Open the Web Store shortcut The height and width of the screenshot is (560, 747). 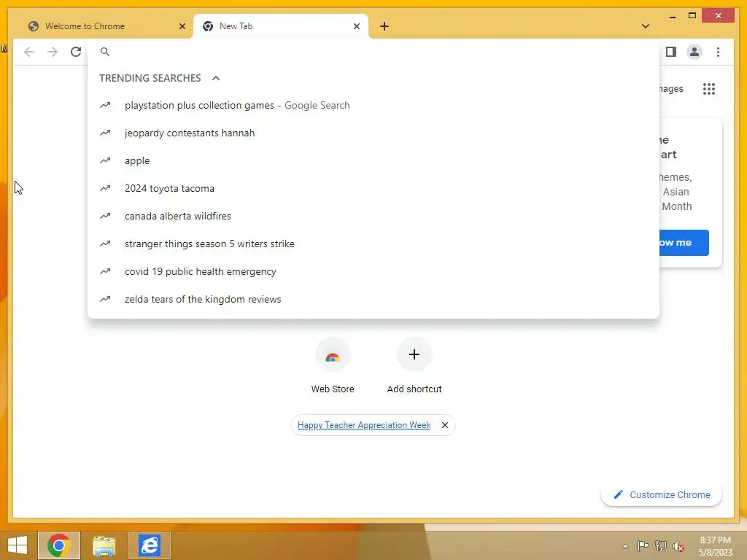[x=333, y=366]
